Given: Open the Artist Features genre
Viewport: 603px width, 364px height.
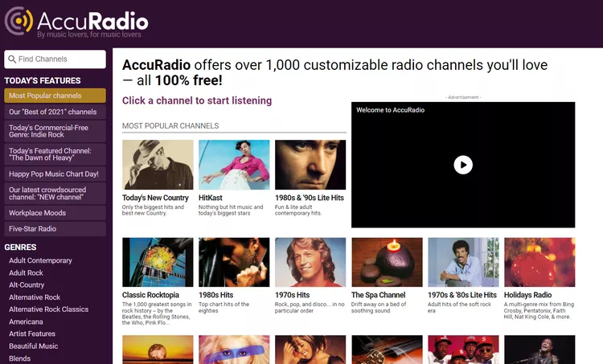Looking at the screenshot, I should coord(32,333).
